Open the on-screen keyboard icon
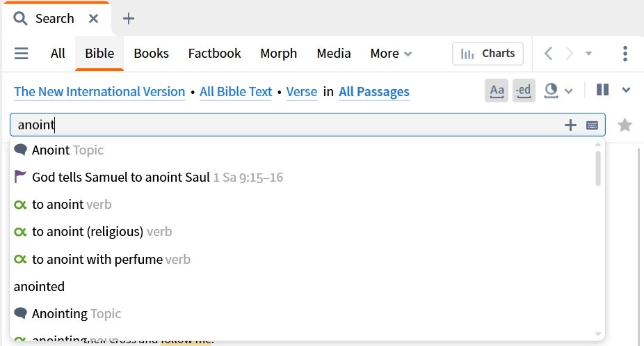 592,125
